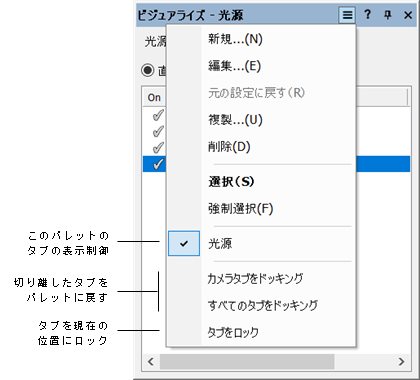Viewport: 420px width, 380px height.
Task: Choose 選択(S) menu entry
Action: [x=262, y=182]
